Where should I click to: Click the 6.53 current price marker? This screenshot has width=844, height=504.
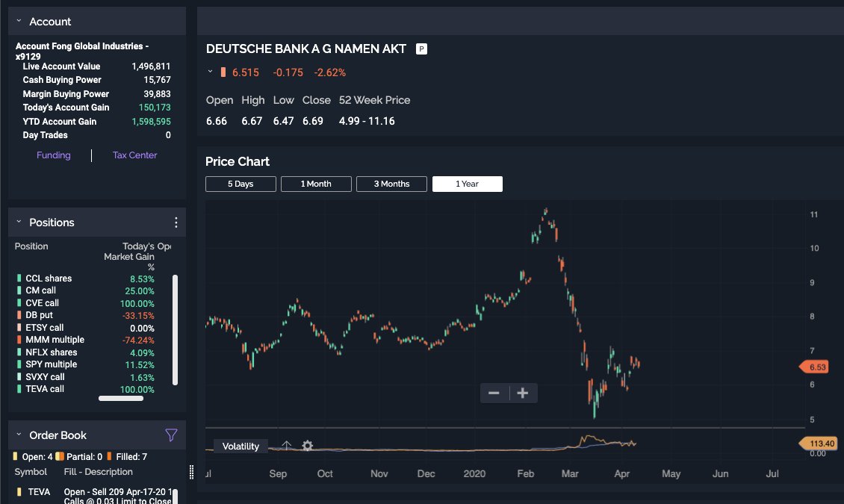click(814, 367)
